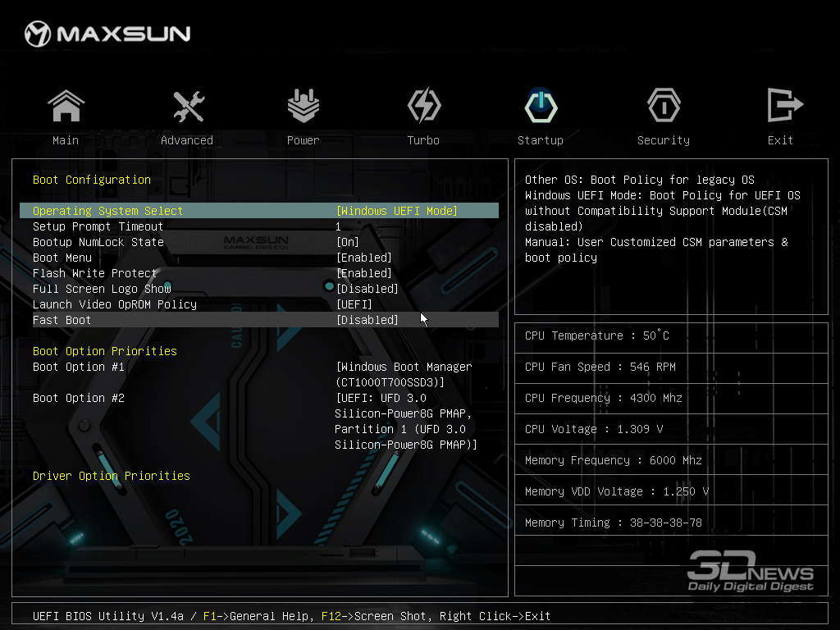This screenshot has height=630, width=840.
Task: Open the Turbo tab label
Action: tap(423, 140)
